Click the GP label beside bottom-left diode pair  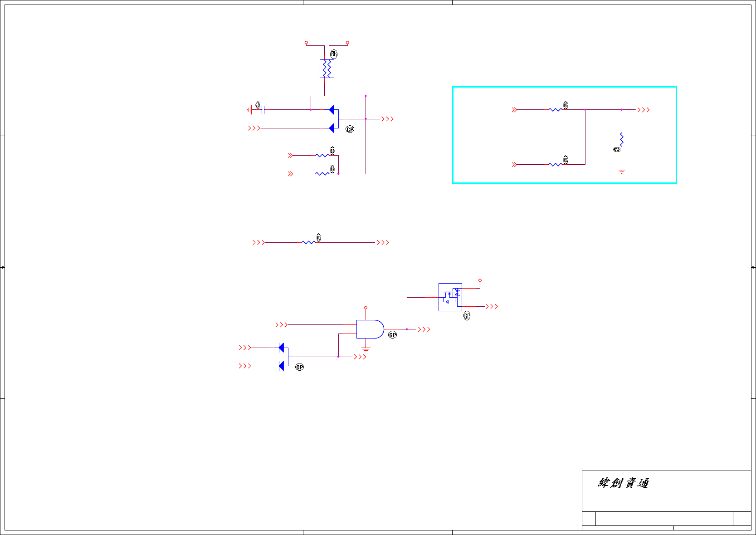[x=300, y=367]
